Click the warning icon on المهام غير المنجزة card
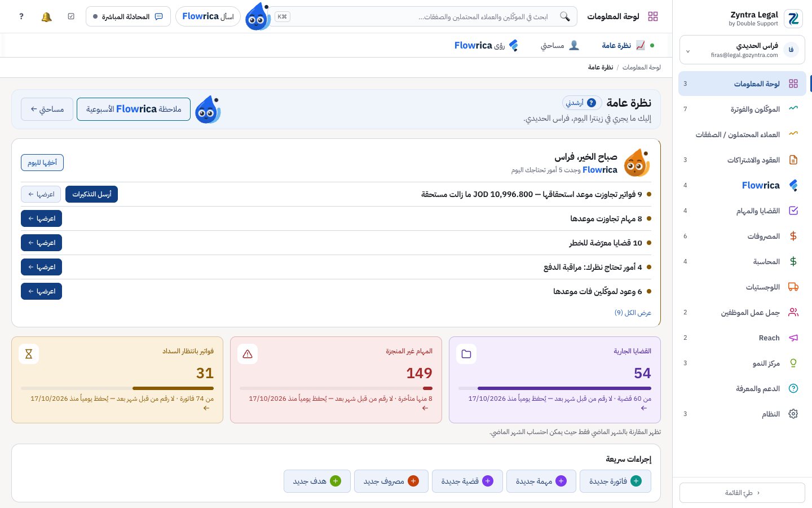Screen dimensions: 812x508 (x=248, y=354)
